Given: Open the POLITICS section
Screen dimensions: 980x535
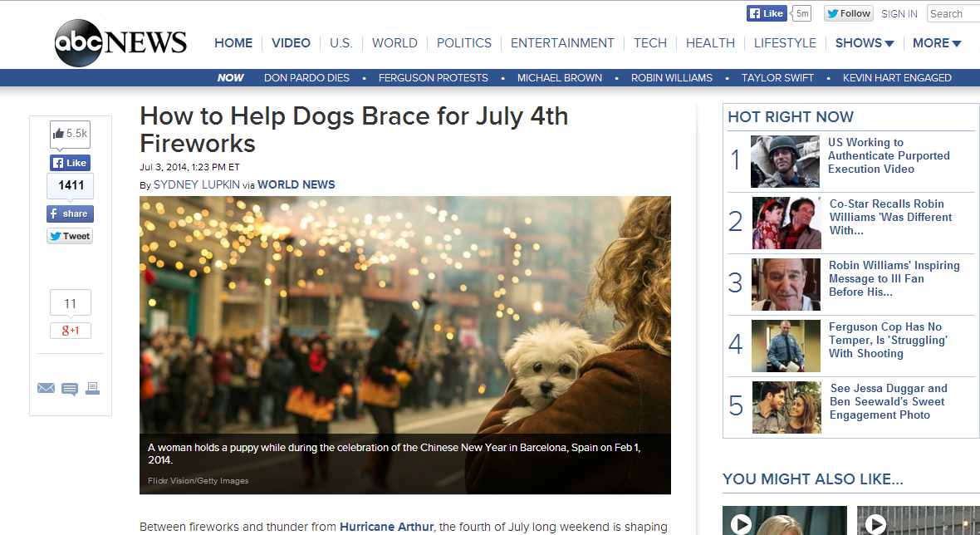Looking at the screenshot, I should tap(463, 43).
